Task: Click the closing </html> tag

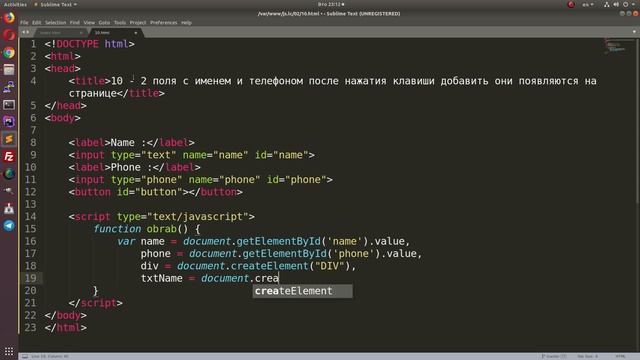Action: click(x=66, y=328)
